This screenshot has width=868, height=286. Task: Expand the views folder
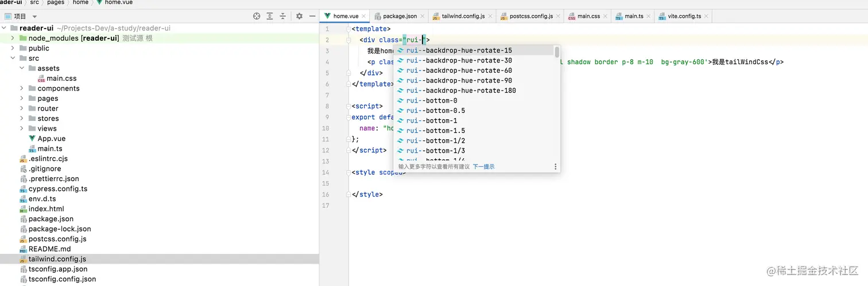point(22,128)
